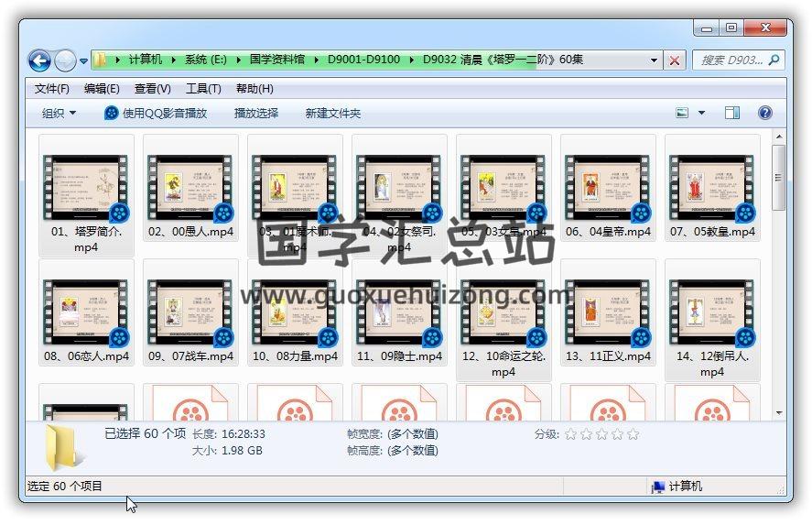
Task: Select video thumbnail 06、04皇帝.mp4
Action: [x=608, y=188]
